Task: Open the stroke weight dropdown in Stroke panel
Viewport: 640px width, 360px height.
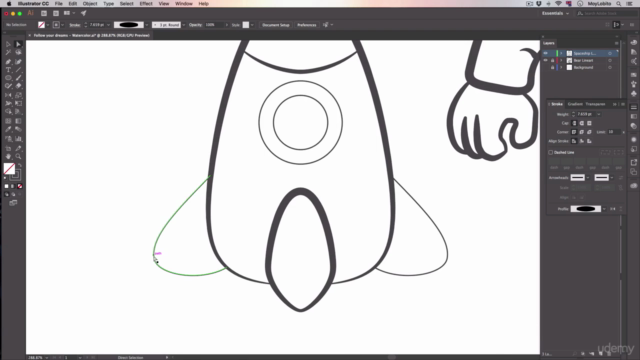Action: pyautogui.click(x=599, y=114)
